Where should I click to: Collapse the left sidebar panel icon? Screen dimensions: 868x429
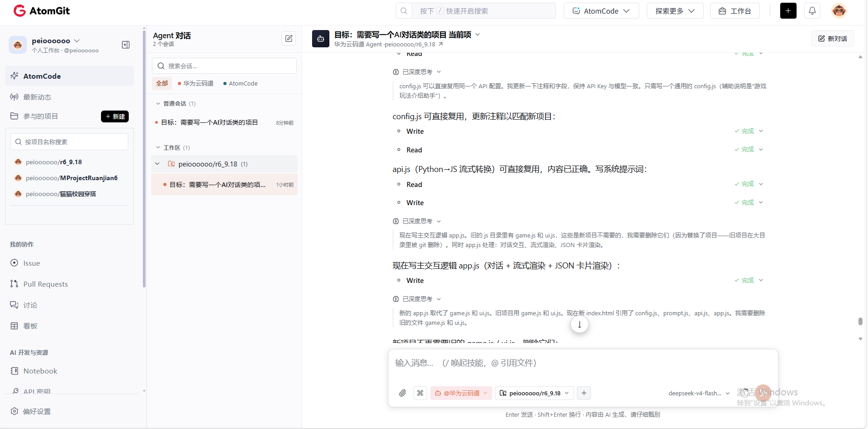(126, 45)
